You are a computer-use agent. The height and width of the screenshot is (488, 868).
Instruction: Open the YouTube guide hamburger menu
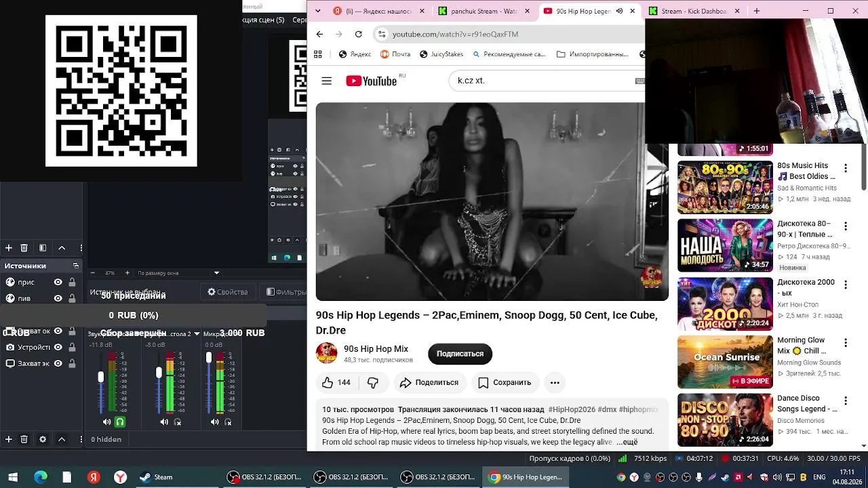click(326, 81)
